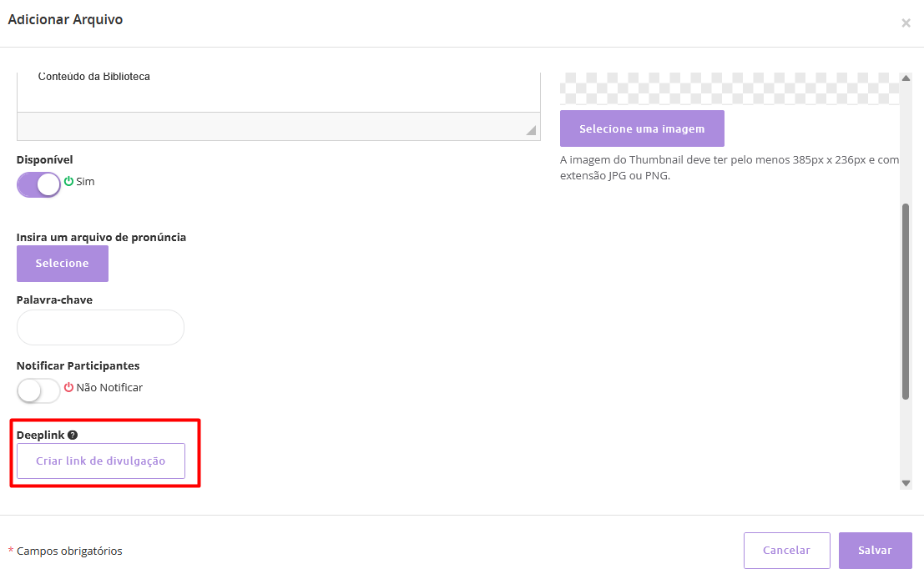924x579 pixels.
Task: Toggle the Disponível switch off
Action: [38, 184]
